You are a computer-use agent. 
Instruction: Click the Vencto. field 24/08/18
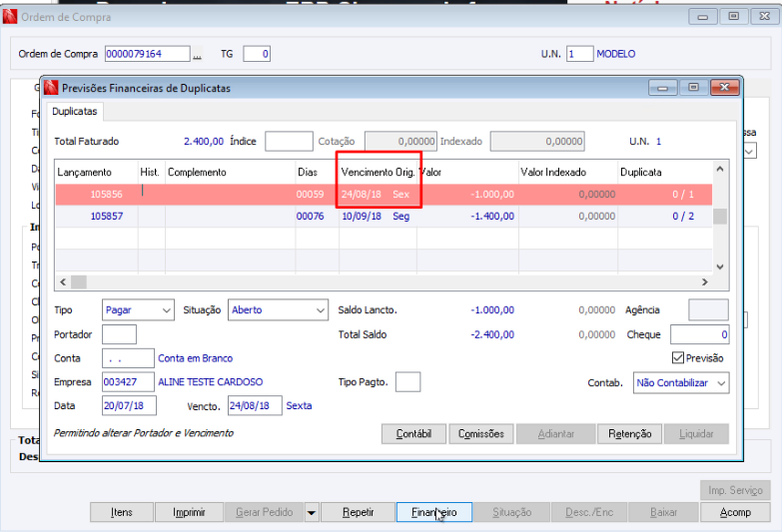tap(255, 405)
